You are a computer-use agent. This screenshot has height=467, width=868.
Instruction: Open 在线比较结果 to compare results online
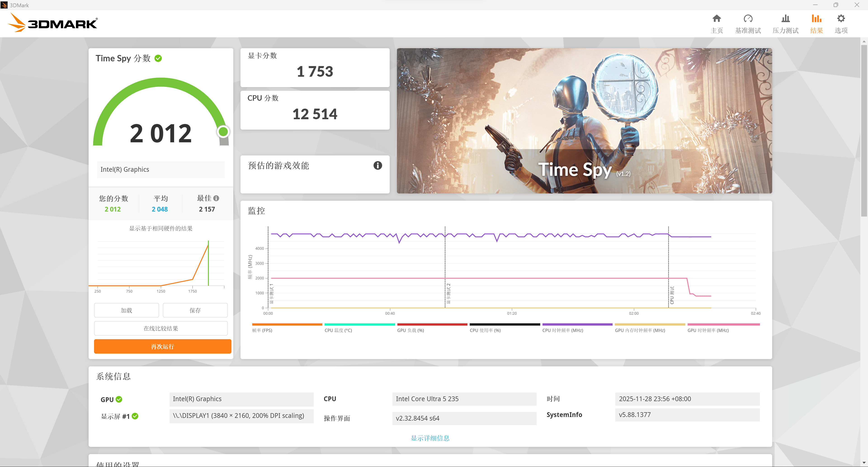[x=161, y=328]
